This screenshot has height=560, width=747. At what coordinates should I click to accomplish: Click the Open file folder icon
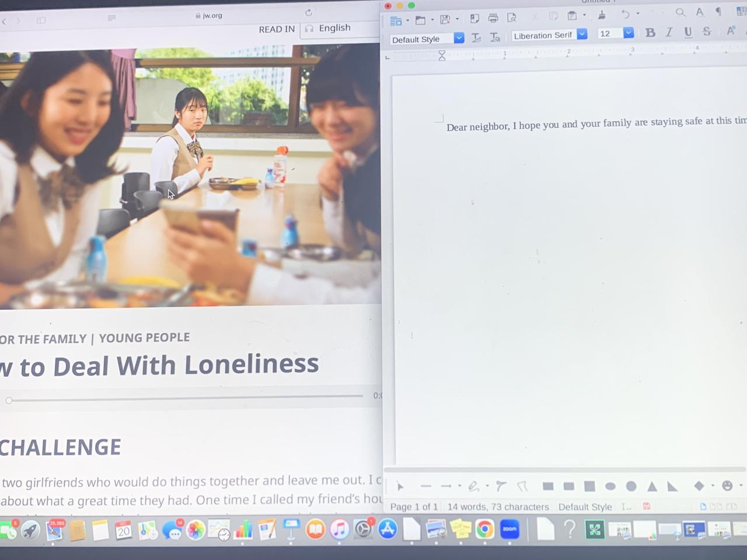point(420,20)
